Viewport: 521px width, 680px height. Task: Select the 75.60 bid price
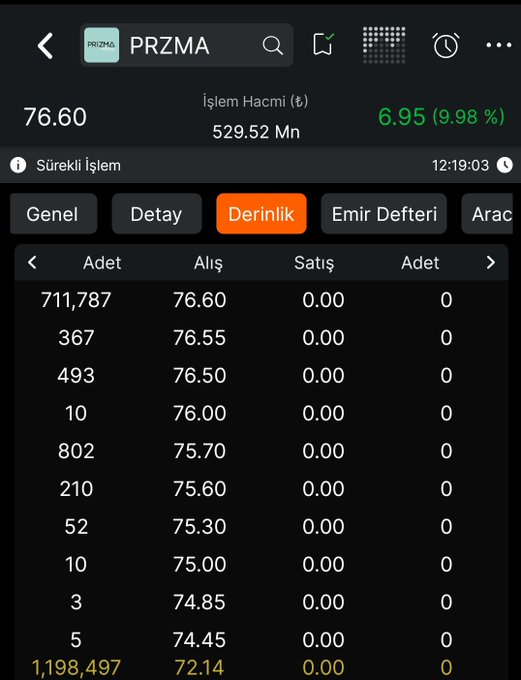200,489
